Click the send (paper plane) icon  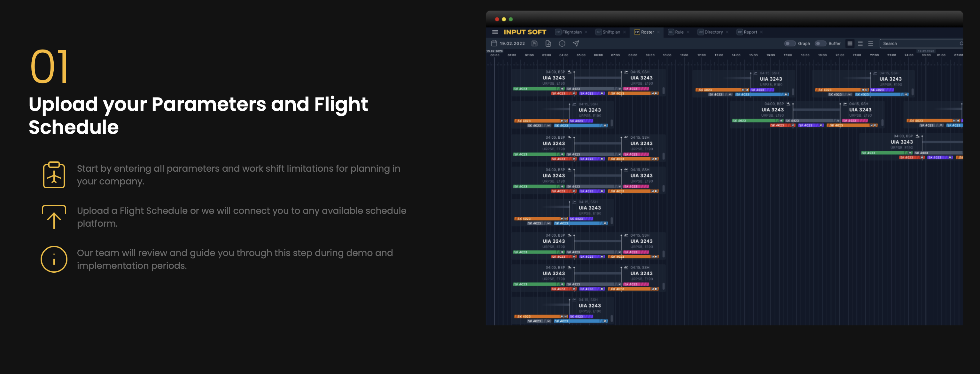coord(575,43)
